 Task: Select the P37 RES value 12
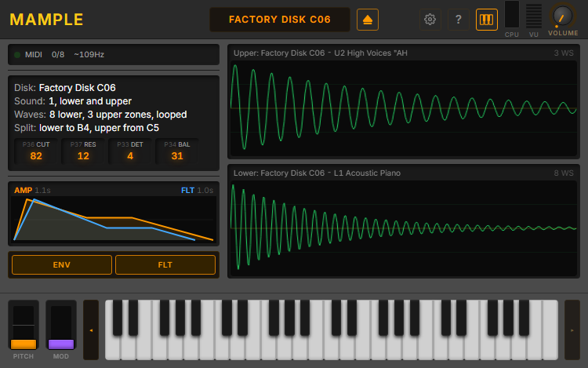(x=83, y=156)
